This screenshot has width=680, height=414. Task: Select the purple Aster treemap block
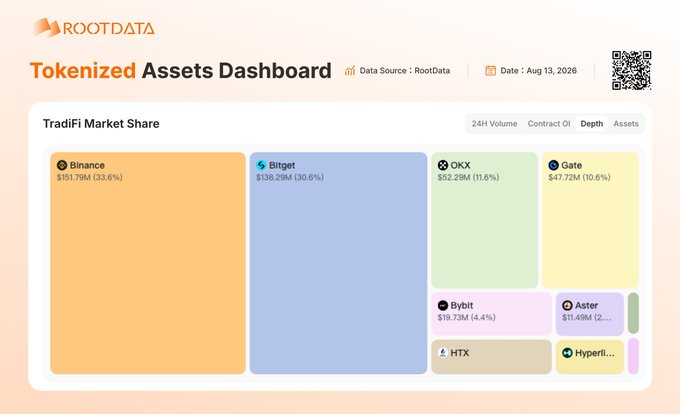pos(590,314)
